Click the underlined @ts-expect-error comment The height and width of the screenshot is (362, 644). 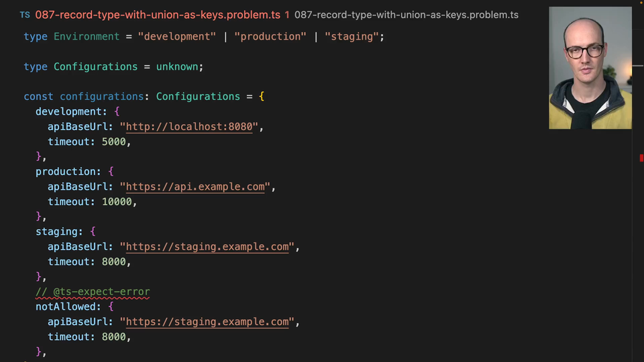(93, 292)
